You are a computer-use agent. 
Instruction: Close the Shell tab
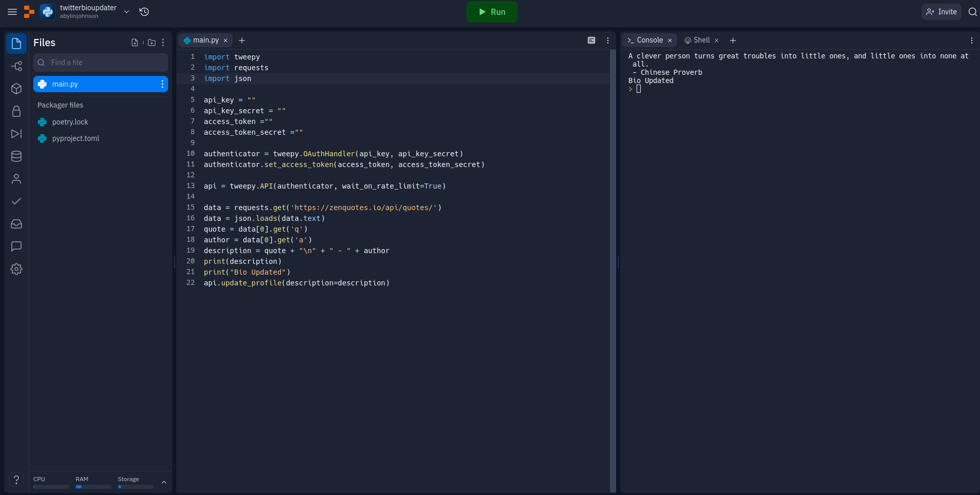(x=717, y=40)
